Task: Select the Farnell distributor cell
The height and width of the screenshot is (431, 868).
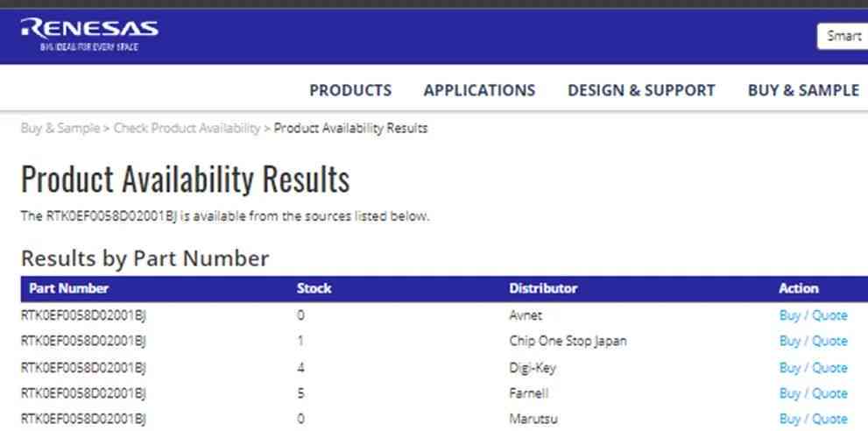Action: coord(529,393)
